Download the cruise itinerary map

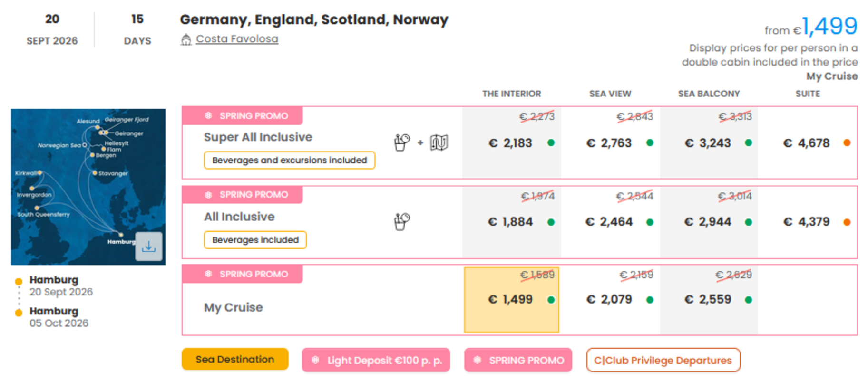point(148,246)
